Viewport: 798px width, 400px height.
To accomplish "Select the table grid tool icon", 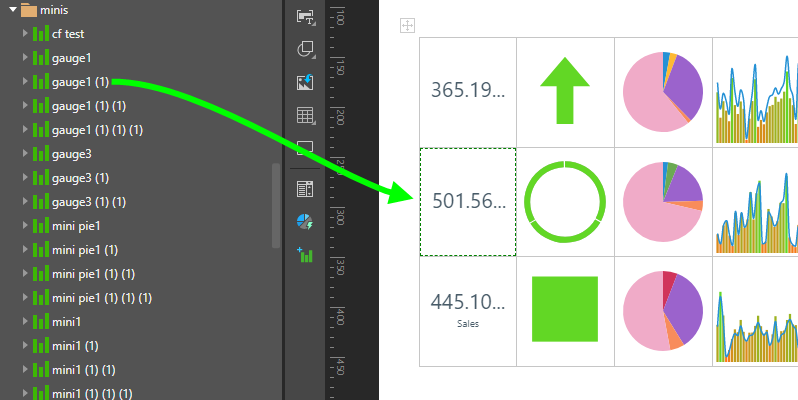I will pos(306,115).
